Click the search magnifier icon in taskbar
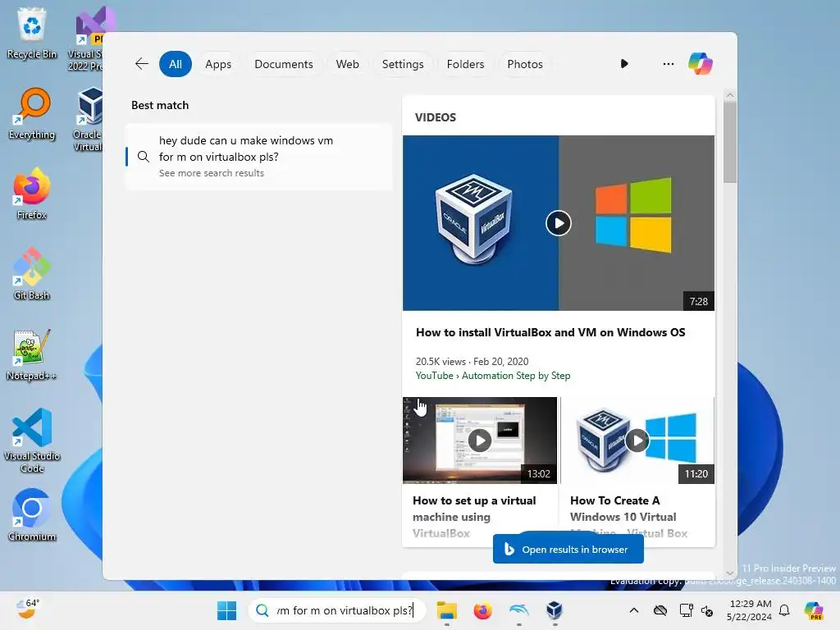Screen dimensions: 840x630 (x=262, y=610)
